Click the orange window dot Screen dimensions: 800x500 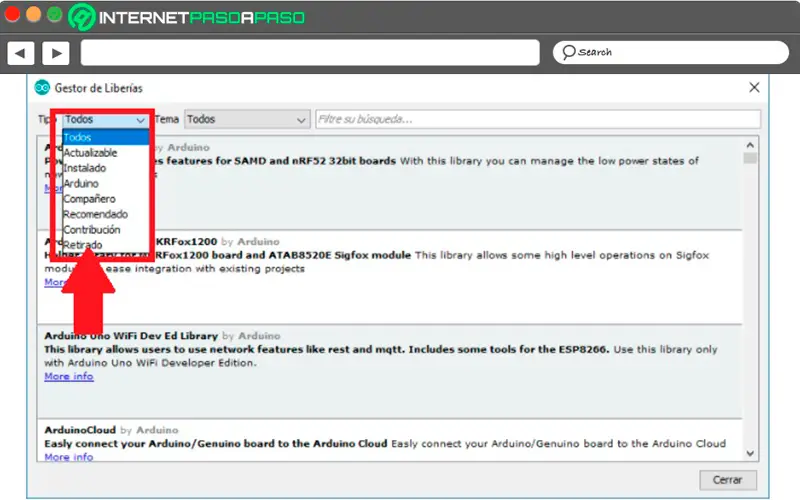(33, 15)
